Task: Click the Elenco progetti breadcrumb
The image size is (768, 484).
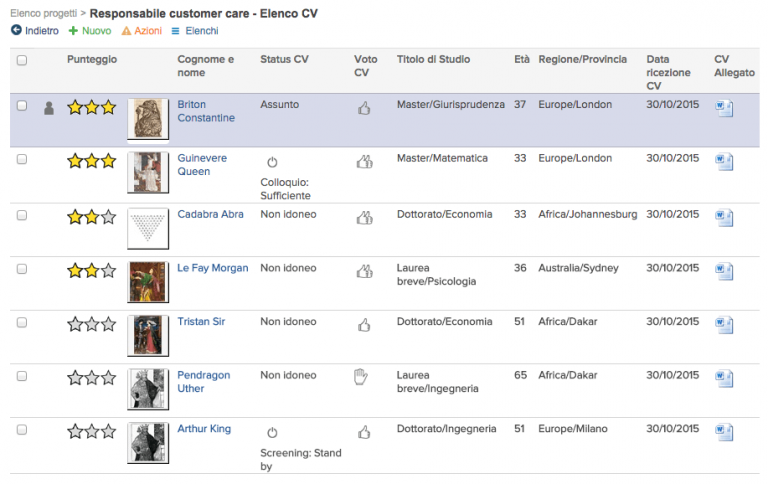Action: click(44, 13)
